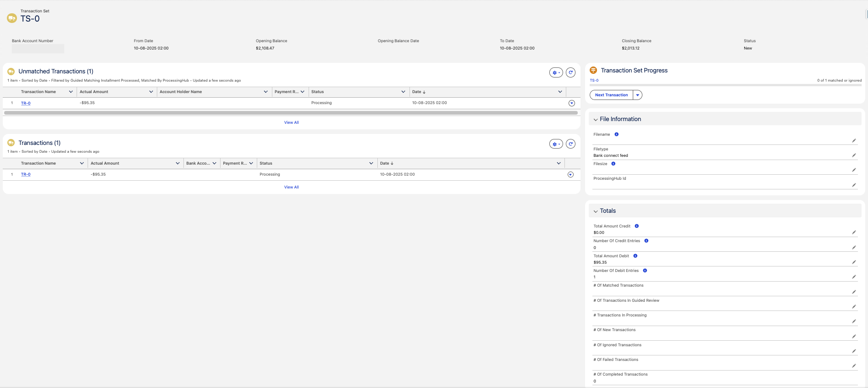Screen dimensions: 868x388
Task: Collapse the File Information section
Action: [596, 120]
